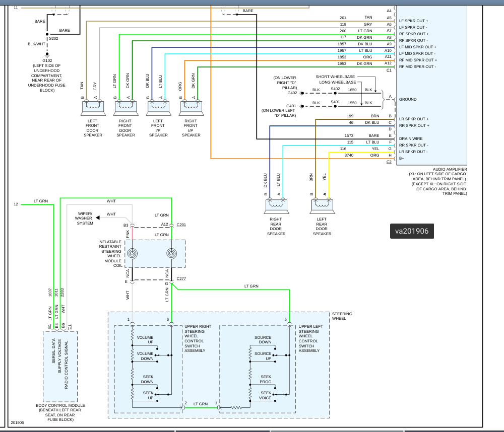Click the Volume Up switch contact
The image size is (504, 432).
[157, 348]
